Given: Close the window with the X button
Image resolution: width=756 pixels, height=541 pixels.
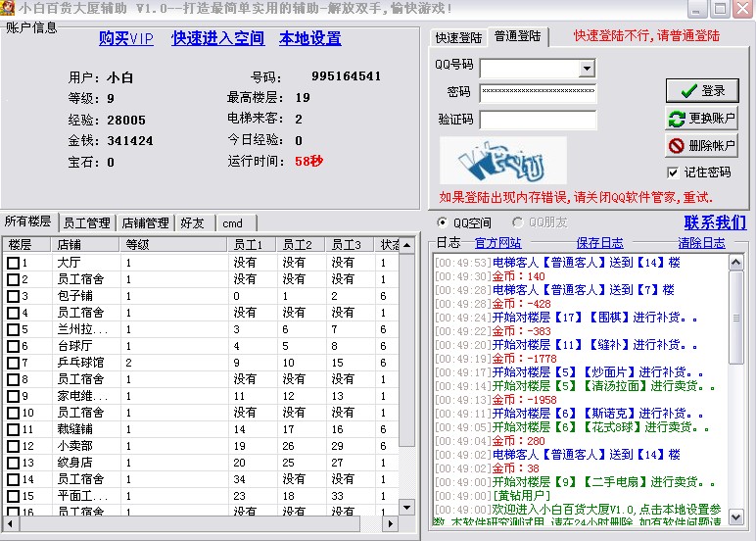Looking at the screenshot, I should pos(743,9).
